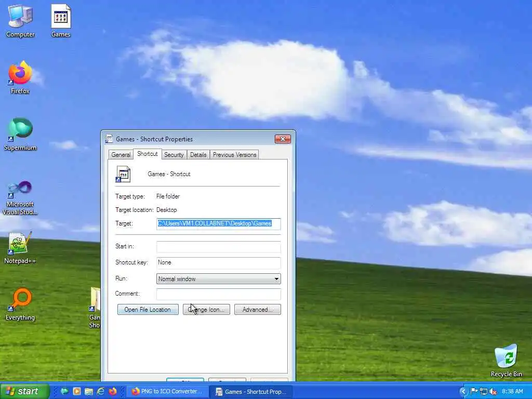Click the 'Desktop' target location value
532x399 pixels.
click(167, 210)
